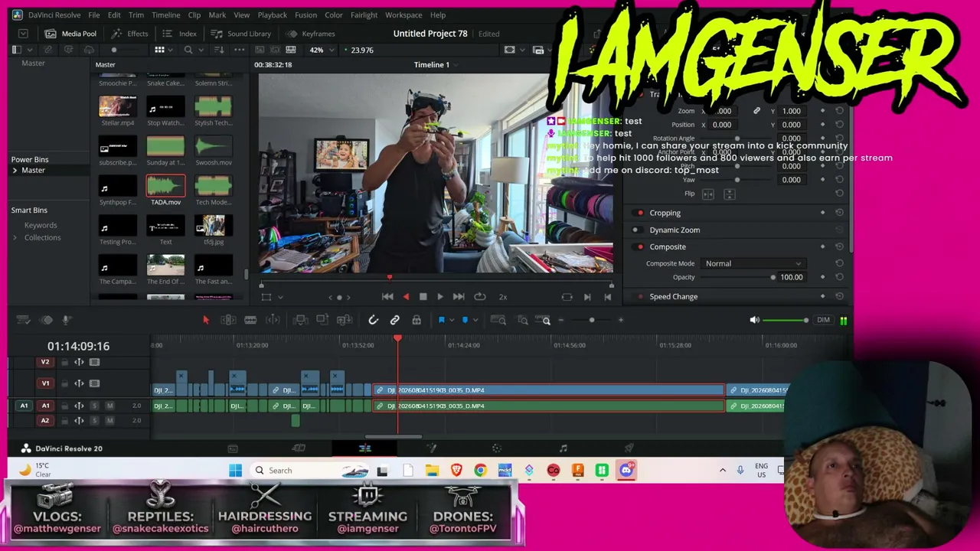Expand the Cropping section in Inspector
Screen dimensions: 980x551
pyautogui.click(x=665, y=213)
